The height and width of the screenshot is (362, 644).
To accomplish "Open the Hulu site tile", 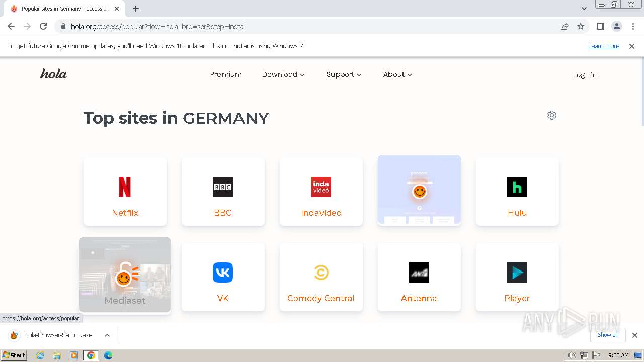I will [x=517, y=192].
